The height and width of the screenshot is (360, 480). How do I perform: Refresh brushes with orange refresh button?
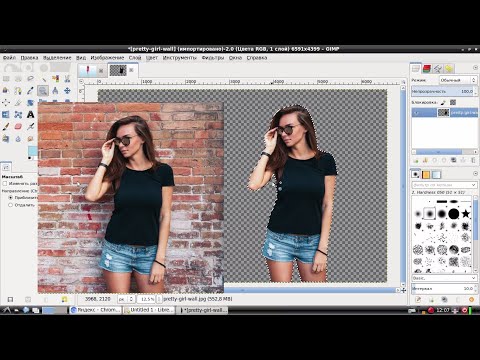pos(471,300)
